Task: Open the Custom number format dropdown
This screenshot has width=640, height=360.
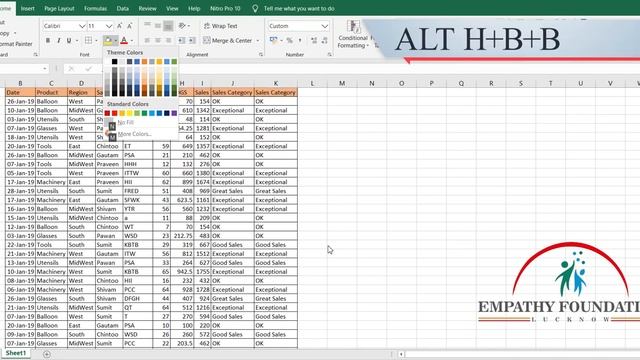Action: pyautogui.click(x=324, y=26)
